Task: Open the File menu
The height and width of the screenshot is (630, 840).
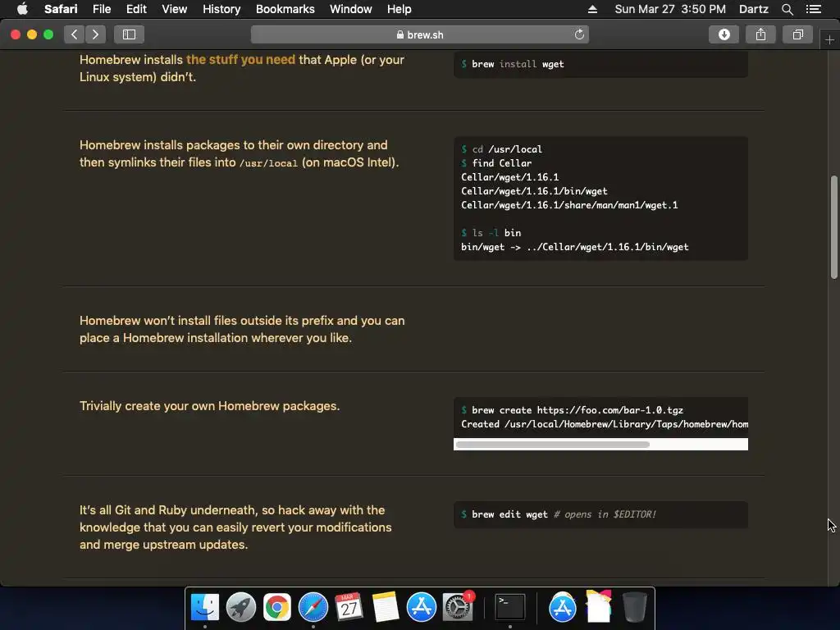Action: [x=101, y=9]
